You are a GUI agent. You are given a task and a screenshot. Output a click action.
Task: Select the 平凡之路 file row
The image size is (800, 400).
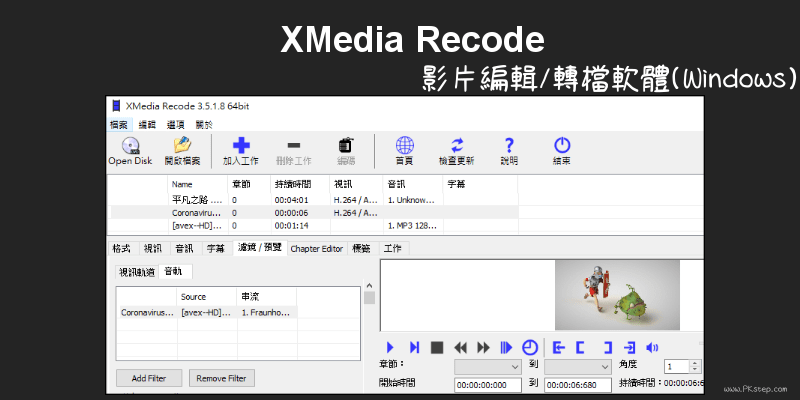point(314,200)
